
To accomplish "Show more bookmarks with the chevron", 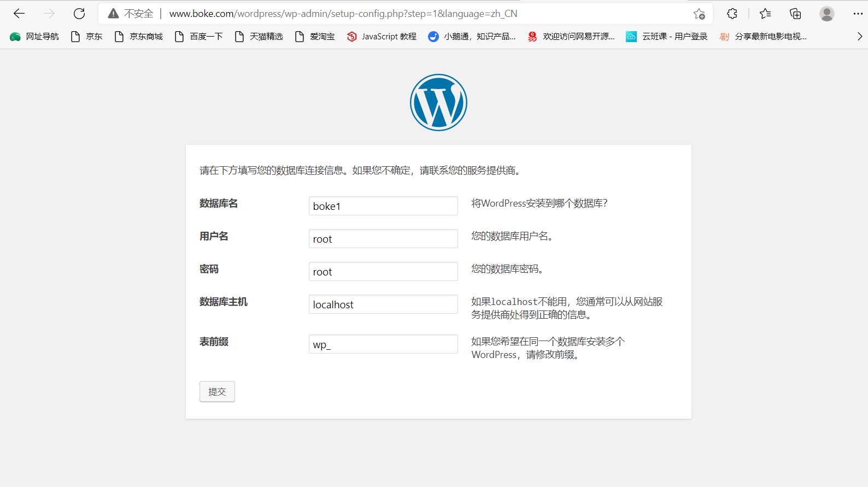I will (859, 37).
